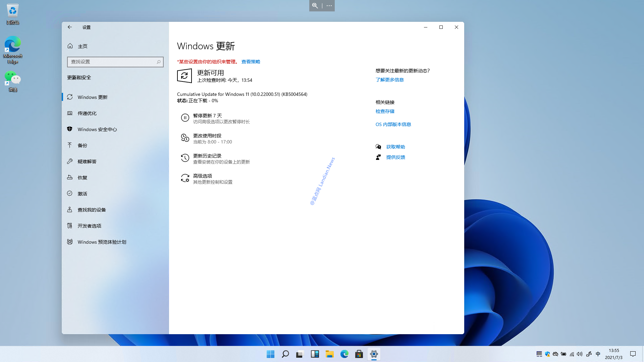Open Task View on the taskbar
Screen dimensions: 644x362
300,354
